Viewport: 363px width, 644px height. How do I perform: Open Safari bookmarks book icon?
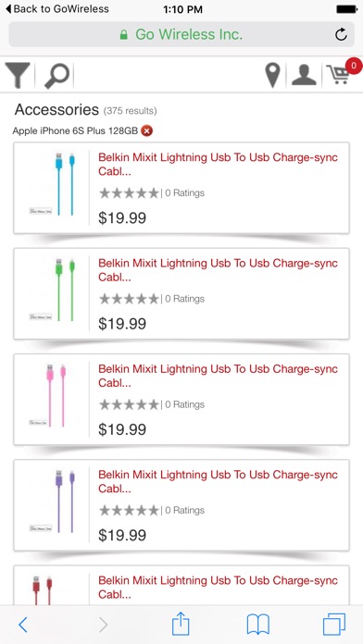[257, 625]
